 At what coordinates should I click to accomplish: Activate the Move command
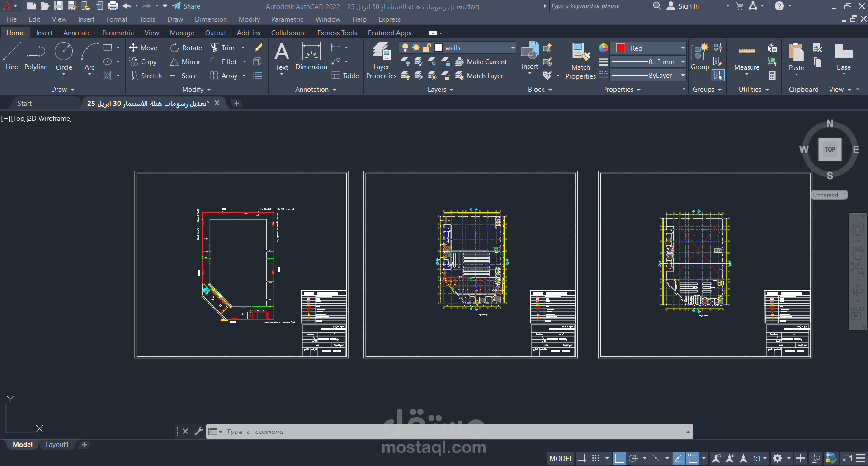(x=143, y=48)
